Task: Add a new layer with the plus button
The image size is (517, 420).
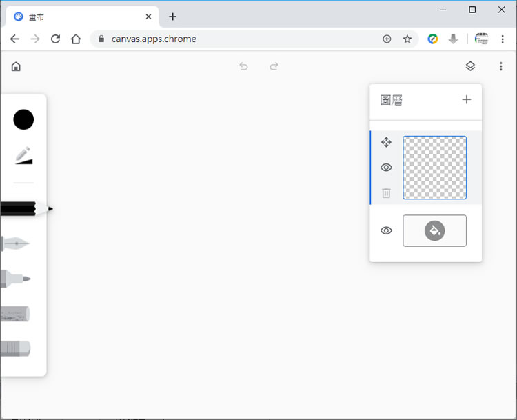Action: (x=467, y=99)
